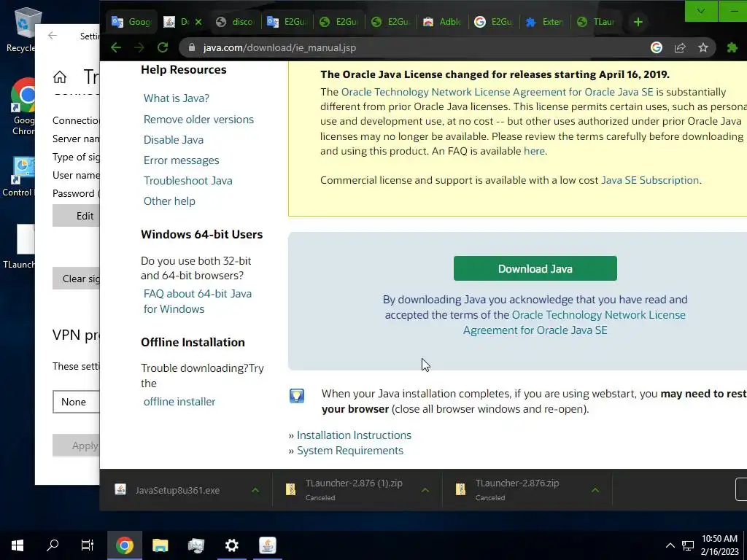Open 'FAQ about 64-bit Java for Windows' link
Viewport: 747px width, 560px height.
[197, 301]
